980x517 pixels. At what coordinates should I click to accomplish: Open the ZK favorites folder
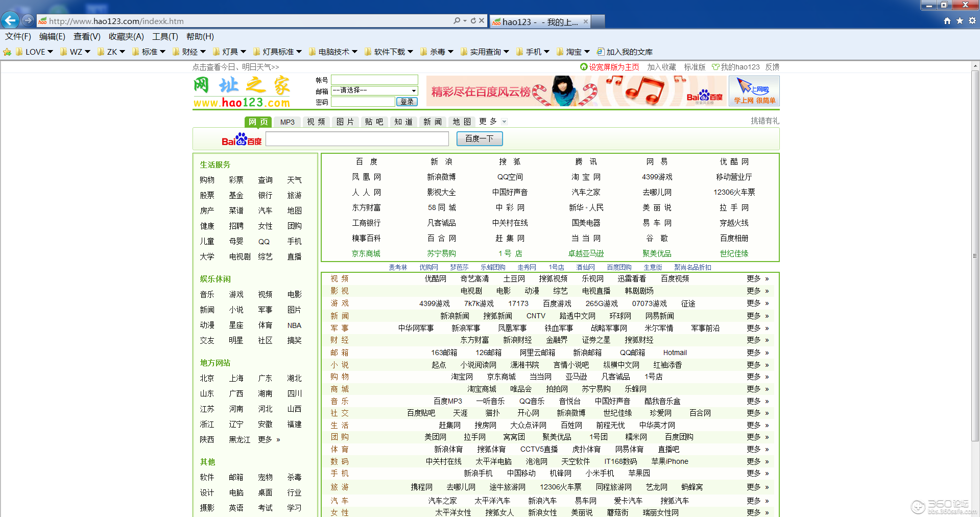click(x=111, y=52)
